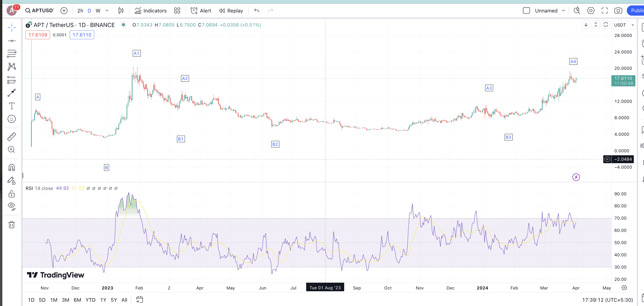The width and height of the screenshot is (644, 306).
Task: Start Replay mode
Action: pyautogui.click(x=231, y=10)
